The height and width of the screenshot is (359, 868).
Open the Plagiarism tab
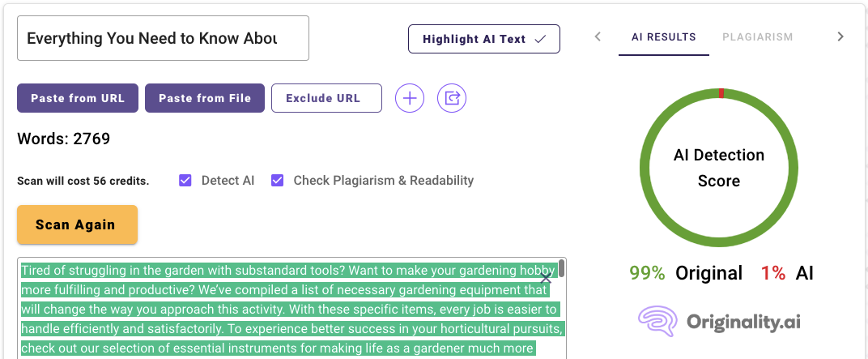(757, 37)
